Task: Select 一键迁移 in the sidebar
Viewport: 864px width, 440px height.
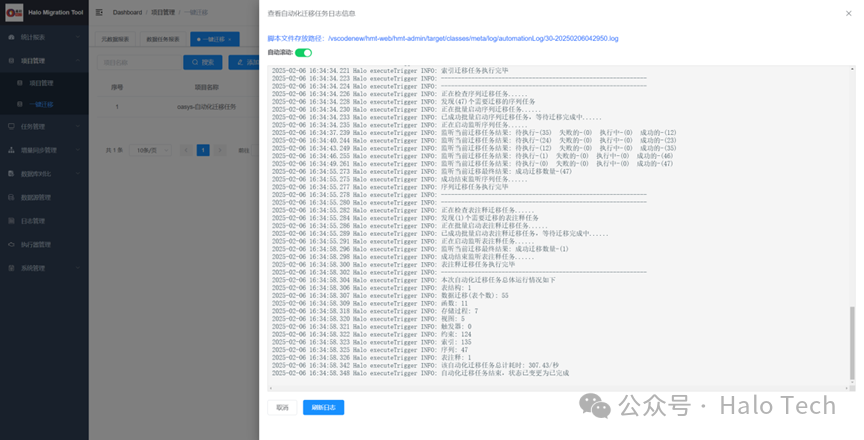Action: [44, 104]
